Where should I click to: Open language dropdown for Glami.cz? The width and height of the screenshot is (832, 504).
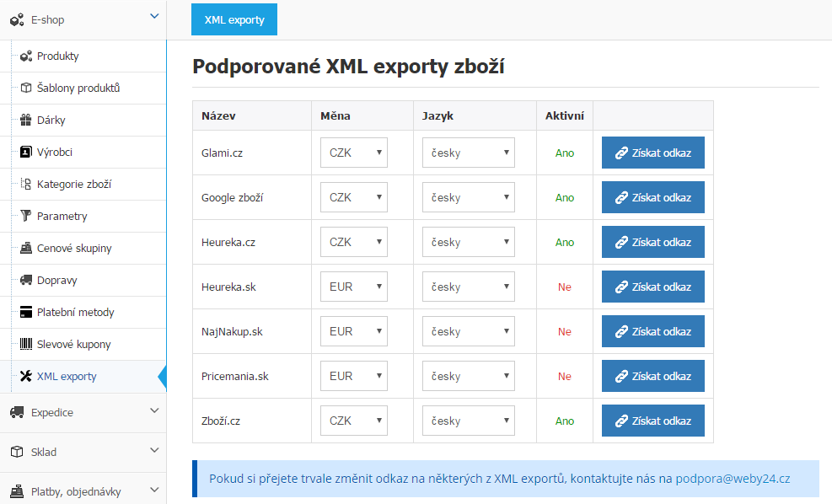click(469, 153)
